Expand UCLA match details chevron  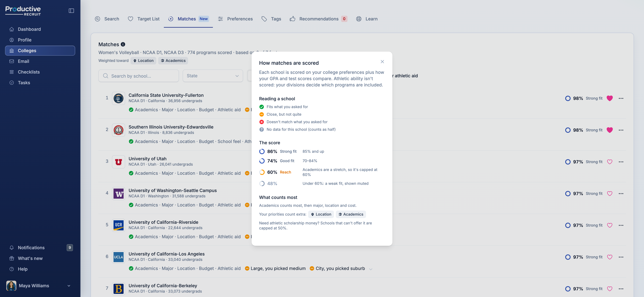tap(371, 269)
